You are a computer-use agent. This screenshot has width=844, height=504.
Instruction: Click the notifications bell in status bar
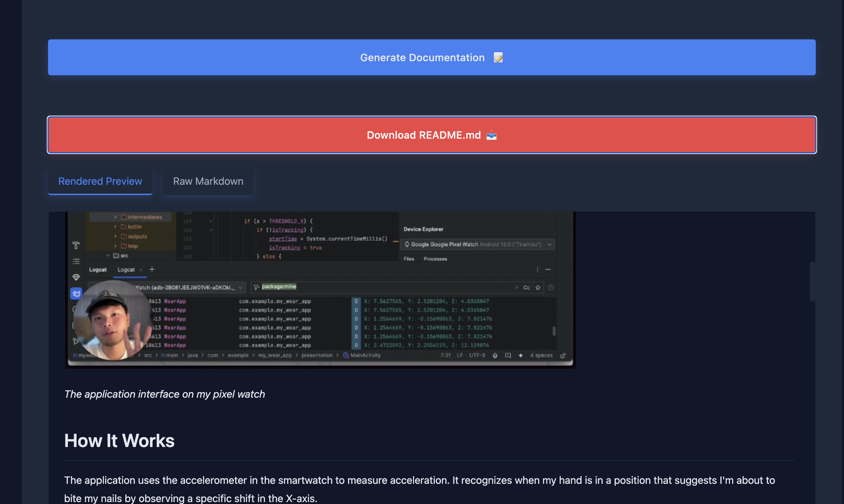tap(495, 355)
